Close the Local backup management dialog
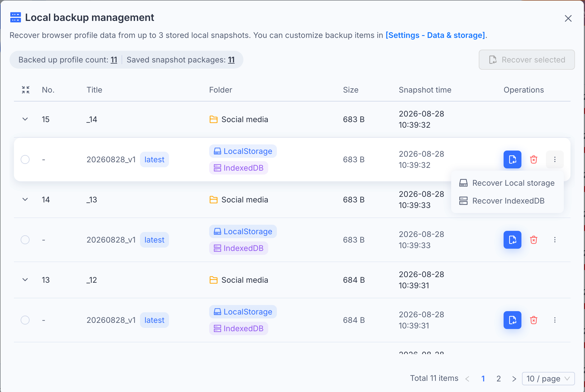 (568, 18)
